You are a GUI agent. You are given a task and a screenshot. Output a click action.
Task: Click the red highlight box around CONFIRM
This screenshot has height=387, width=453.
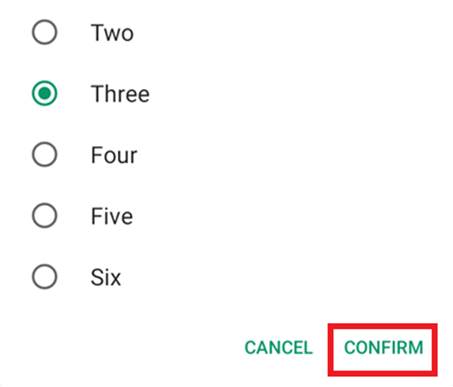tap(383, 350)
